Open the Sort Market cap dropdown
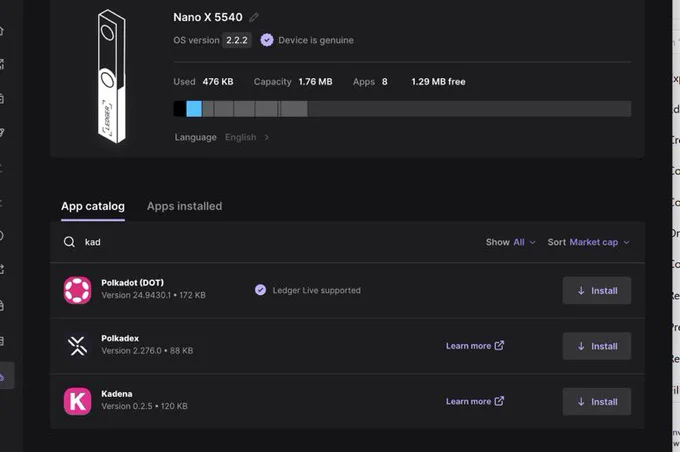The height and width of the screenshot is (452, 680). click(588, 242)
